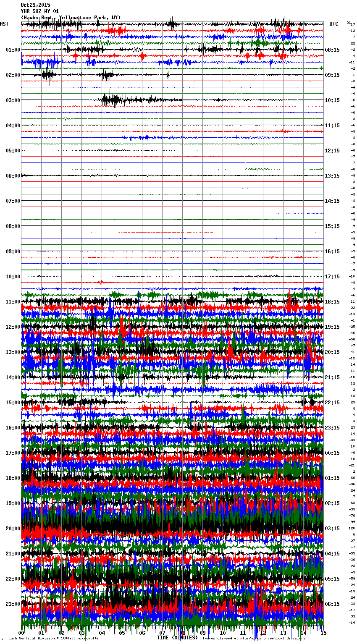Select the "05" minute tick on the time axis
Viewport: 357px width, 644px height.
coord(122,633)
